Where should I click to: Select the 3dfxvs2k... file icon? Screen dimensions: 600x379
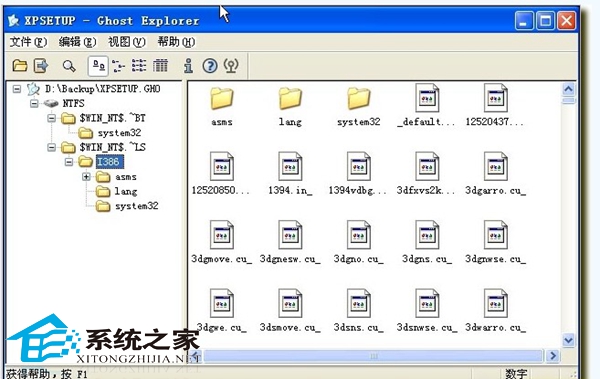pos(427,166)
